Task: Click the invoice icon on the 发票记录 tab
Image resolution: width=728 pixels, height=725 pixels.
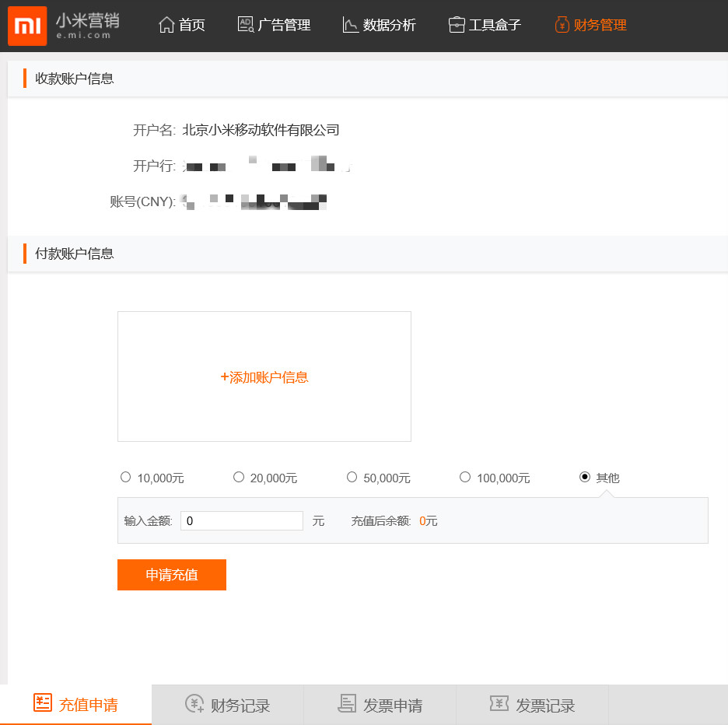Action: [x=499, y=705]
